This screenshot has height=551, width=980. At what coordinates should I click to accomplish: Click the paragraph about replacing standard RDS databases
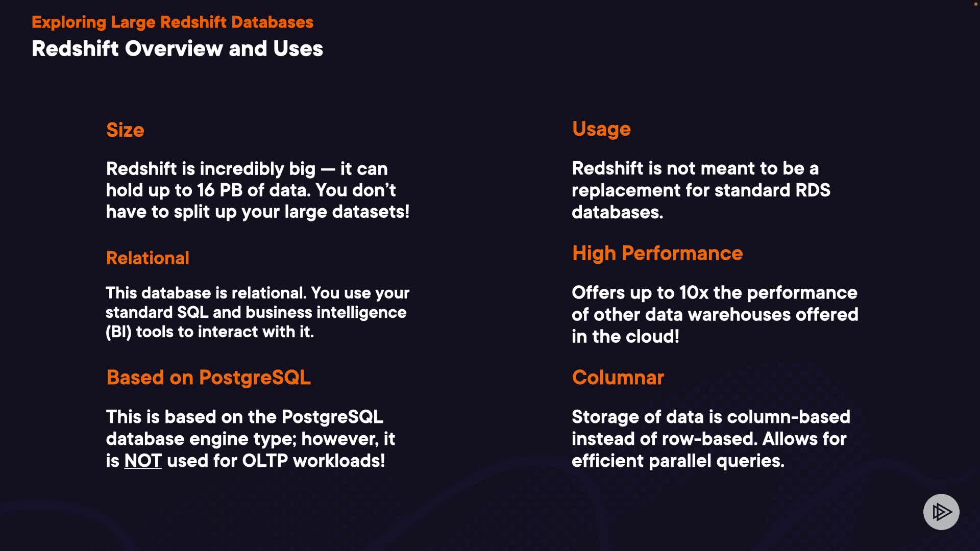pyautogui.click(x=700, y=190)
